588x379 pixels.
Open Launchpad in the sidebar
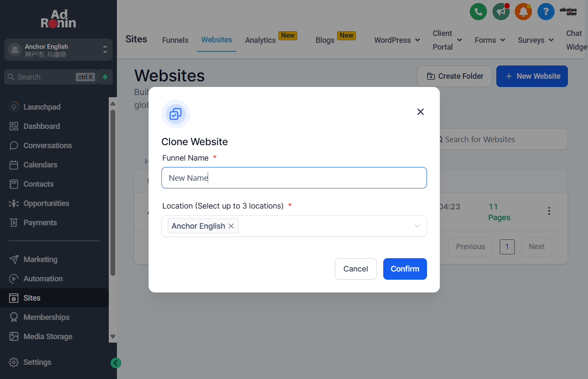tap(42, 107)
